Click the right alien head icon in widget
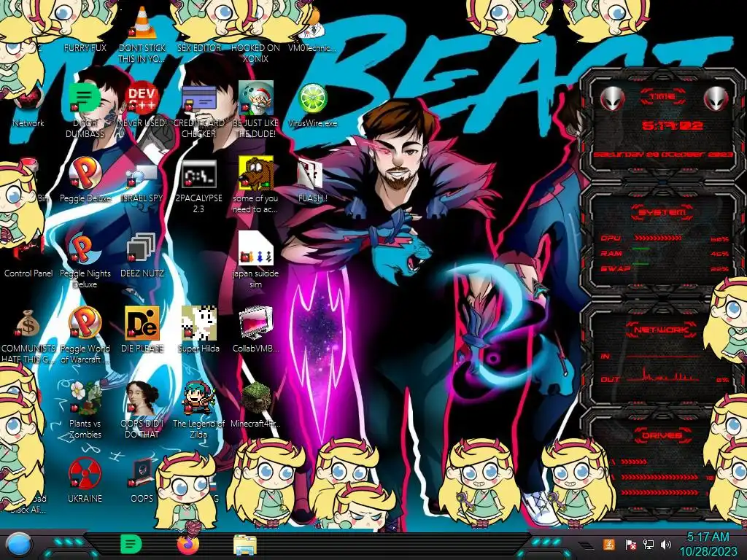The image size is (747, 560). [x=716, y=99]
